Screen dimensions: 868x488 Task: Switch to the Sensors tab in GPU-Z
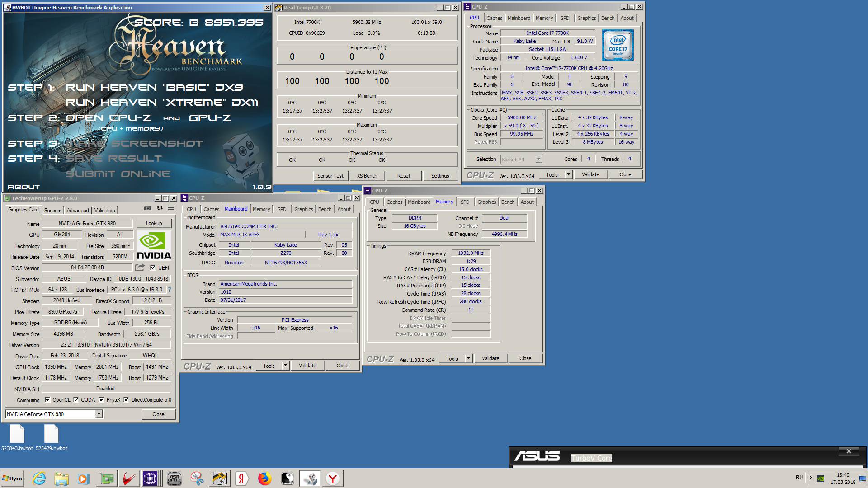point(52,211)
